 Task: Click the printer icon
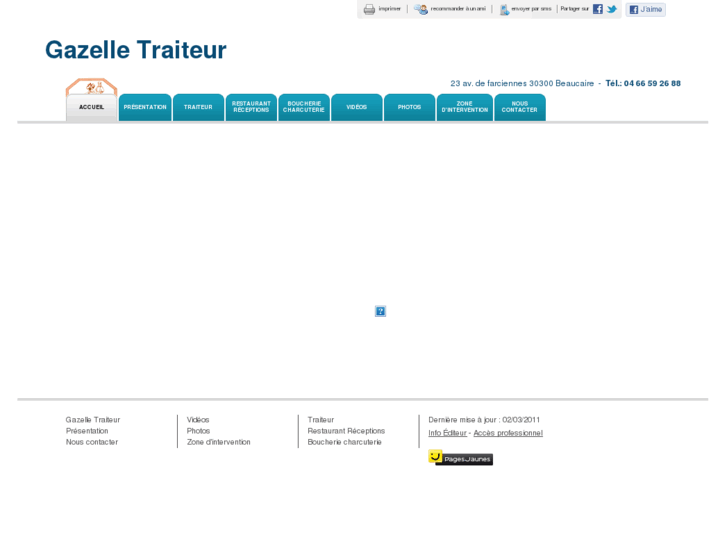click(x=369, y=9)
